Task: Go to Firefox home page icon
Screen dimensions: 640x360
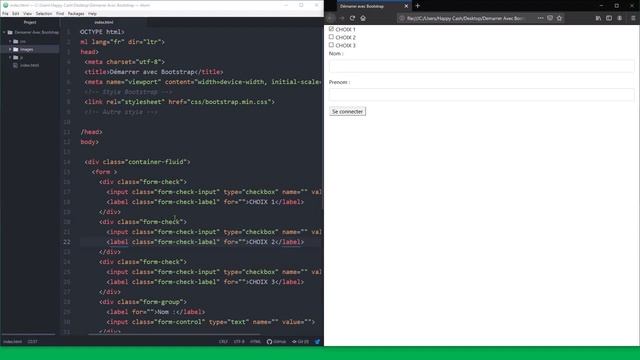Action: click(x=363, y=18)
